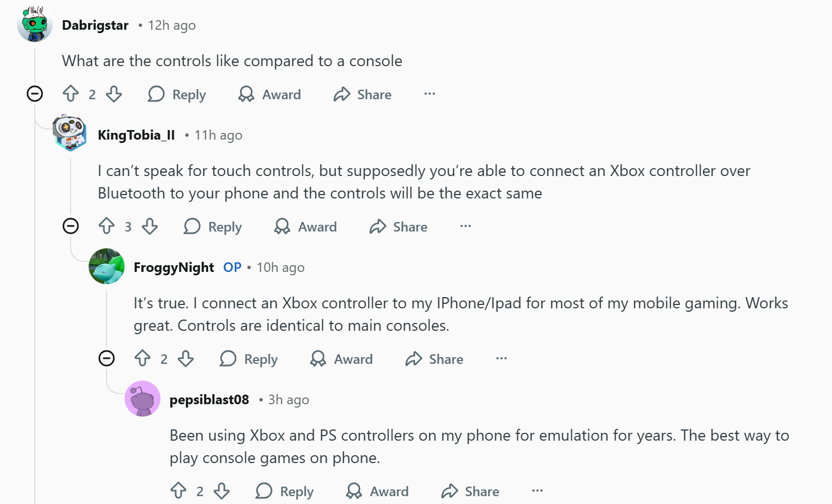Open more options on pepsiblast08's comment
832x504 pixels.
click(x=537, y=491)
